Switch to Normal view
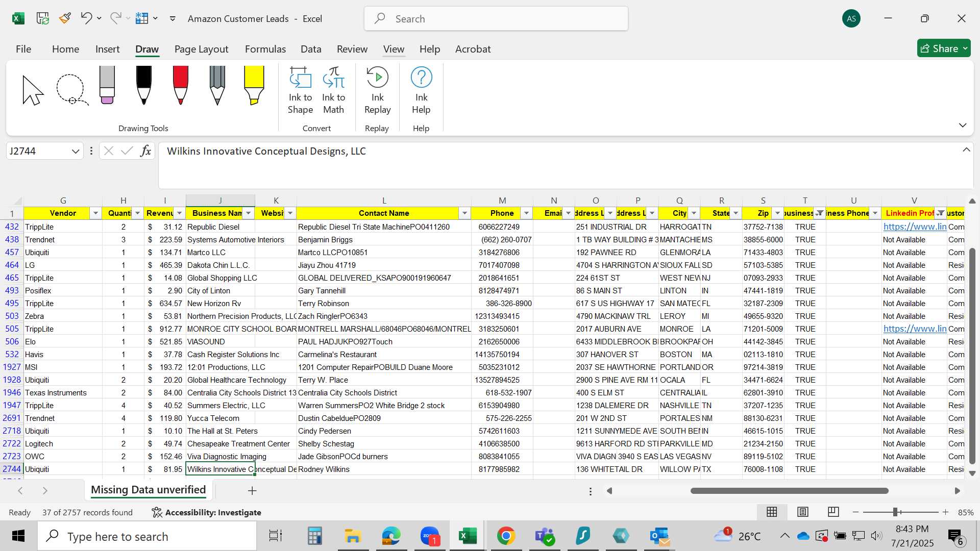Viewport: 980px width, 551px height. pos(772,512)
